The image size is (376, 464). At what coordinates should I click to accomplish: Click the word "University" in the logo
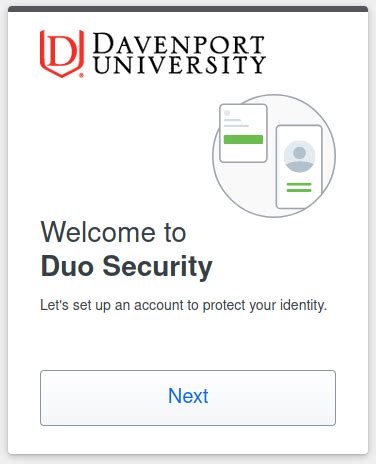tap(179, 65)
